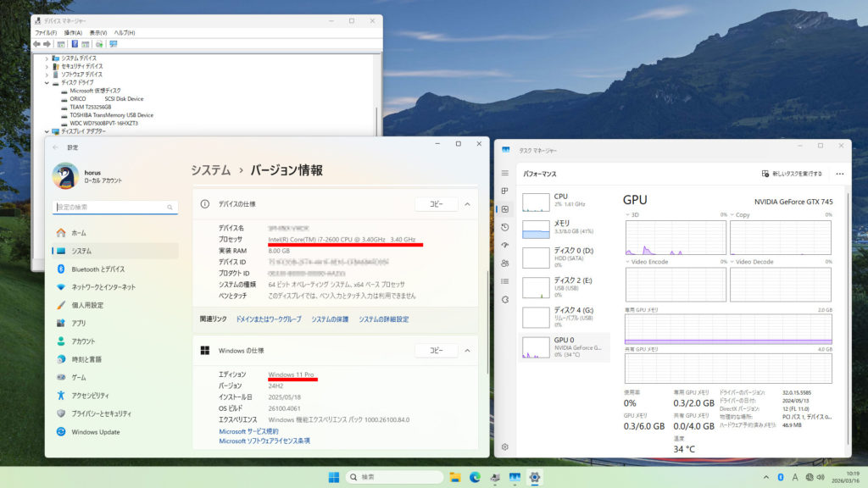Open the システムの詳細設定 link
Screen dimensions: 868x488
pos(383,319)
